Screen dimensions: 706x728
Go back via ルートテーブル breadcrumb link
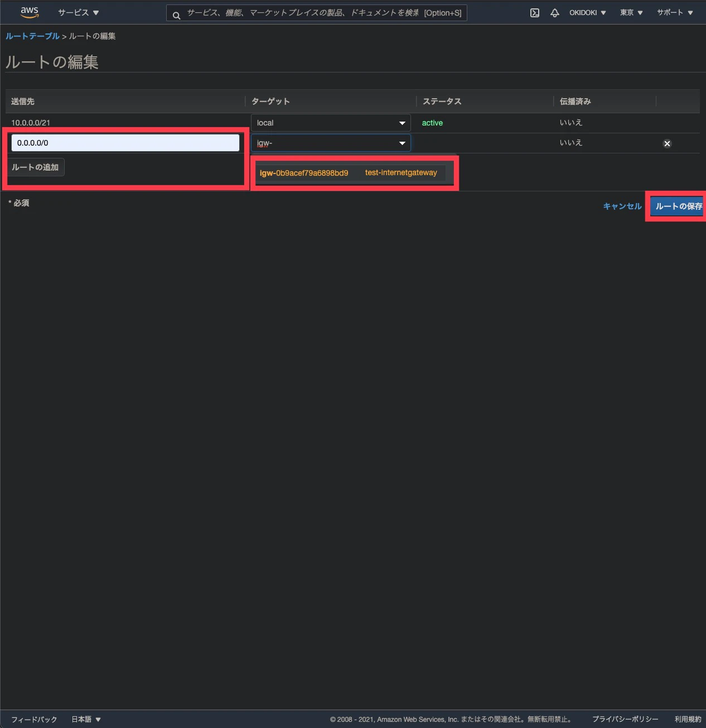(x=32, y=36)
